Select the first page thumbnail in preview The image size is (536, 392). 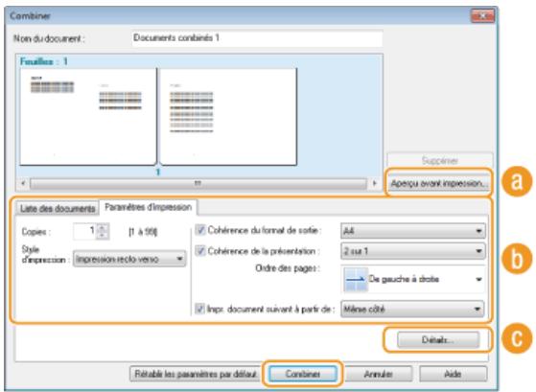88,117
